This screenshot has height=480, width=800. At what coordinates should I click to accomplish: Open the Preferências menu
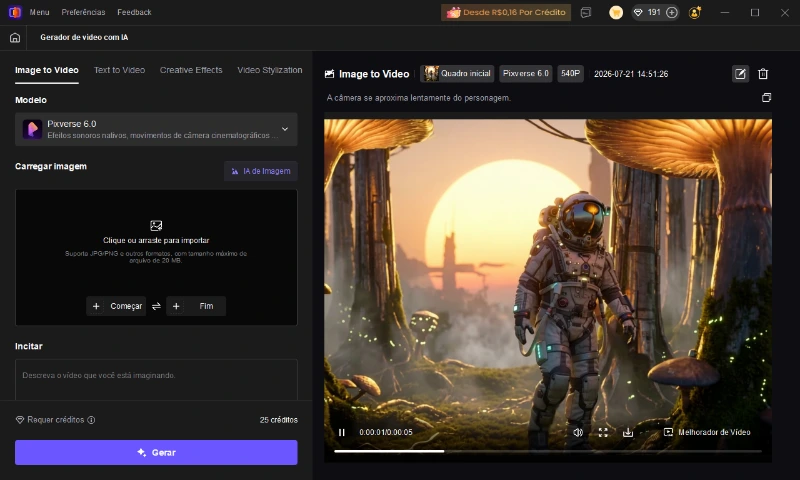(x=83, y=12)
